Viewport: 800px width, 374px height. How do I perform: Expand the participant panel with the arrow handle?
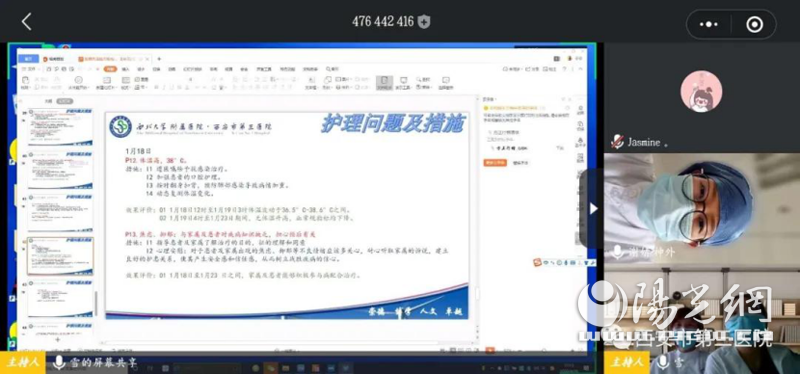coord(593,209)
